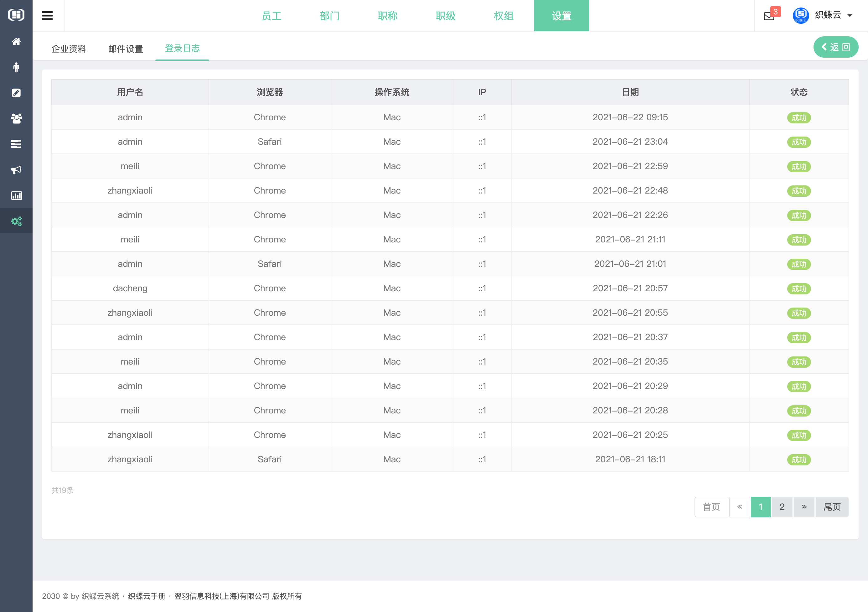The width and height of the screenshot is (868, 612).
Task: Open the megaphone announcements icon
Action: [16, 170]
